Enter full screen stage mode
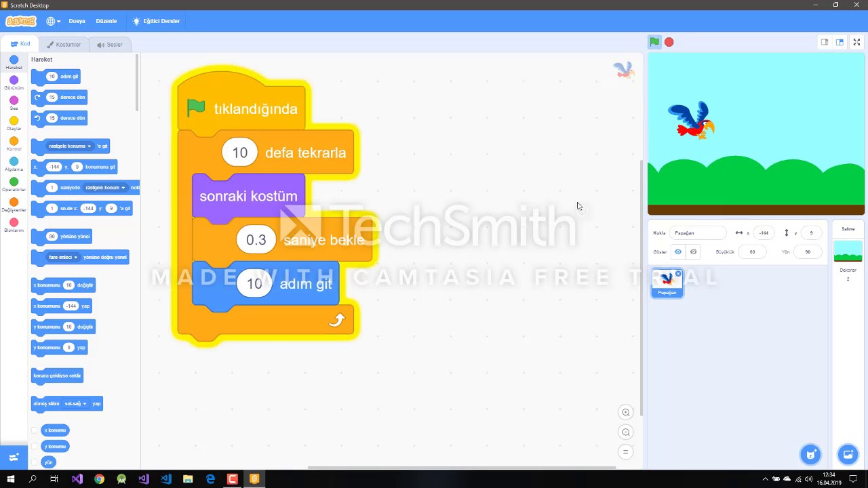The image size is (868, 488). tap(856, 42)
